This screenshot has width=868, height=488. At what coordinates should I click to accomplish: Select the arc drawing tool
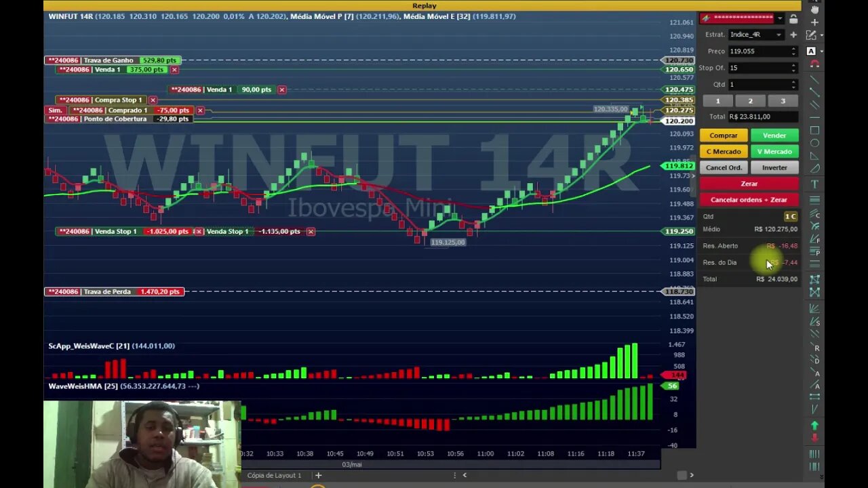pos(814,169)
